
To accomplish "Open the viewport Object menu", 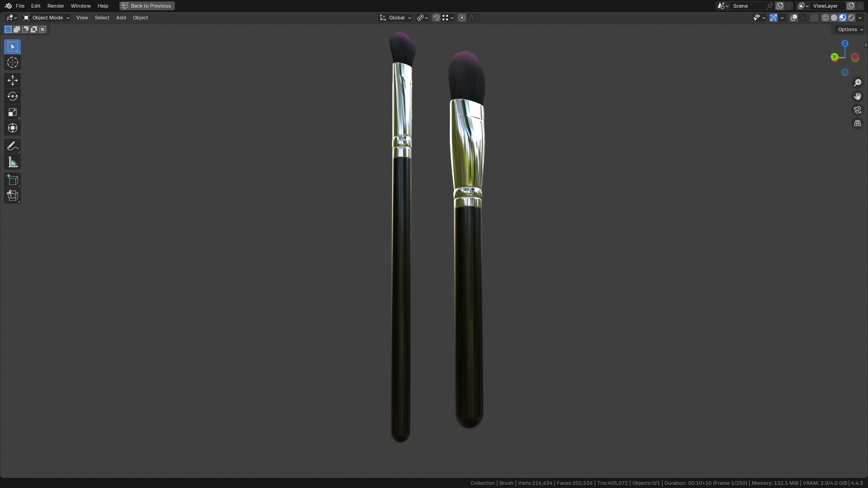I will (x=140, y=18).
